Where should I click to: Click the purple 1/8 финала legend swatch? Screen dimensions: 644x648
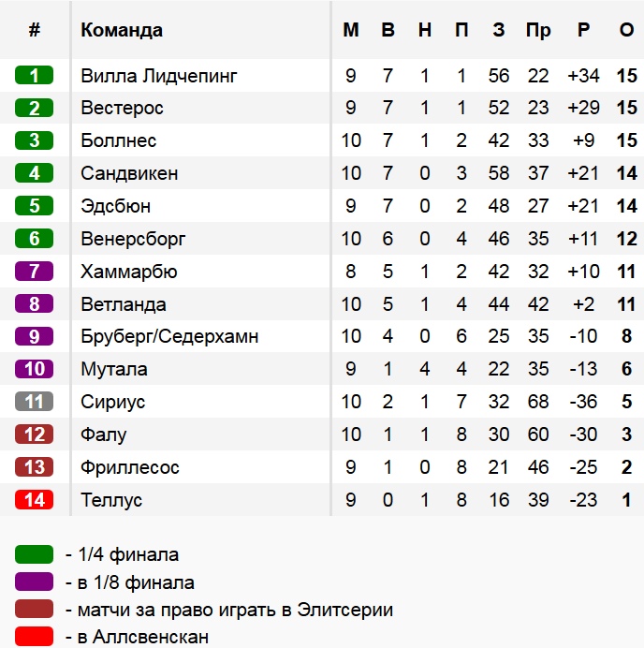pos(35,582)
